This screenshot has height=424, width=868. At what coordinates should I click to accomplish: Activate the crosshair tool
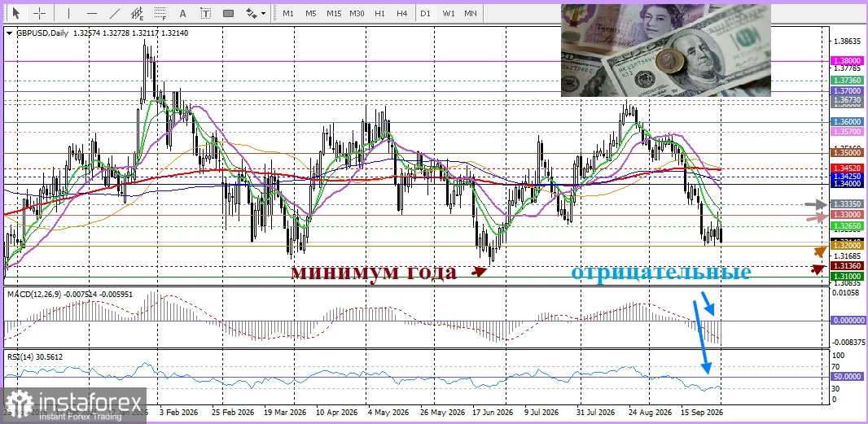[40, 13]
